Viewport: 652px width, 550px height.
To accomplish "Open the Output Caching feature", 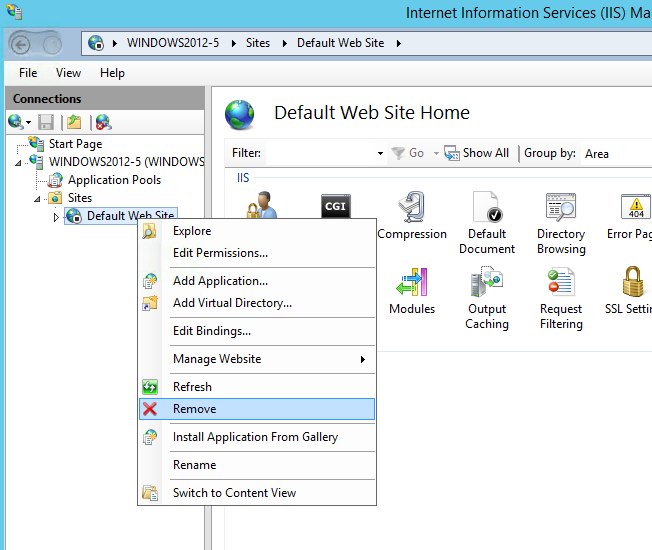I will (x=487, y=284).
